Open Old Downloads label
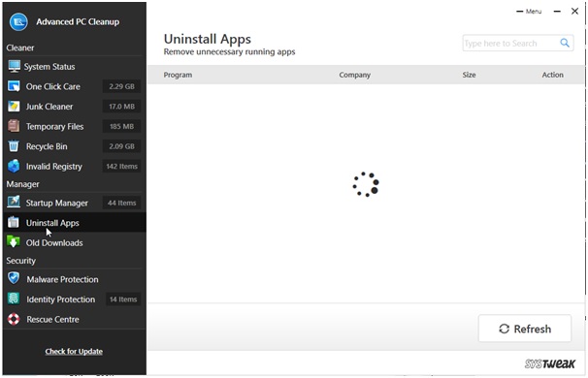This screenshot has width=588, height=378. (x=54, y=242)
